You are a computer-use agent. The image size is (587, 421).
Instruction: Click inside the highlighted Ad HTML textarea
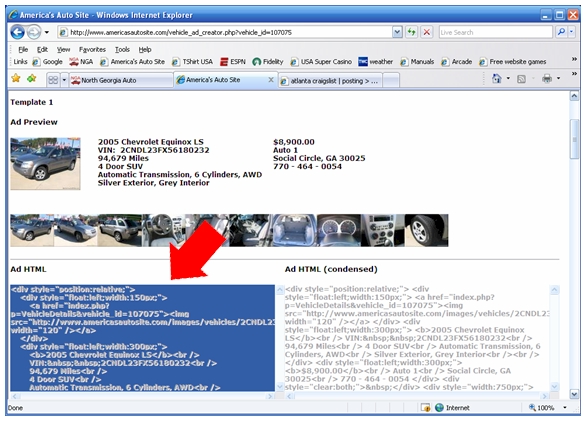pos(142,338)
